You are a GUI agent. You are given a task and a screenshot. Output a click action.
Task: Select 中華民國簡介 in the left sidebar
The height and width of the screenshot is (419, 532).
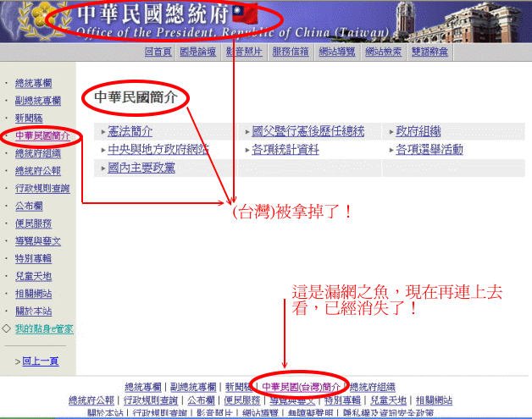click(42, 136)
